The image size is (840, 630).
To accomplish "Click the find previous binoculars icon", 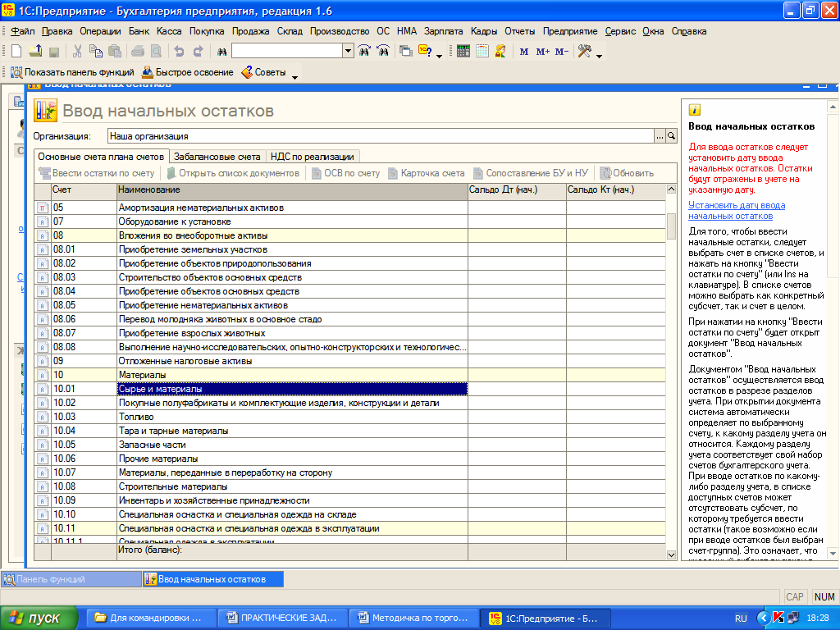I will [383, 52].
